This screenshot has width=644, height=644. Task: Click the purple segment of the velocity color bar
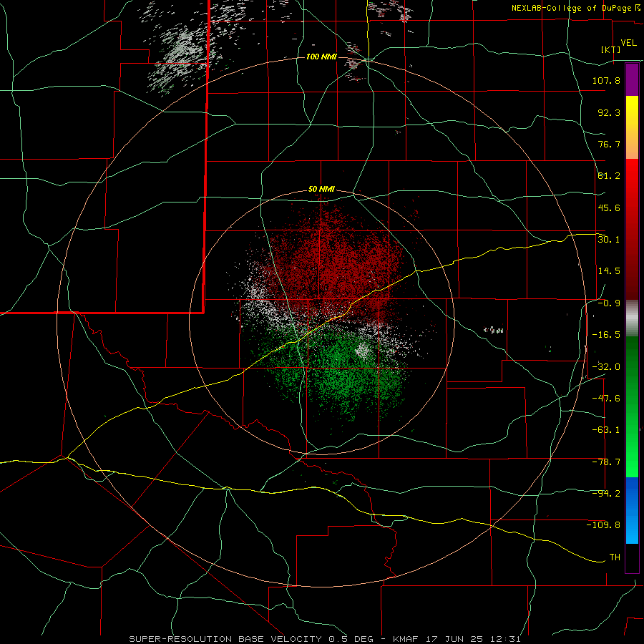pos(632,79)
